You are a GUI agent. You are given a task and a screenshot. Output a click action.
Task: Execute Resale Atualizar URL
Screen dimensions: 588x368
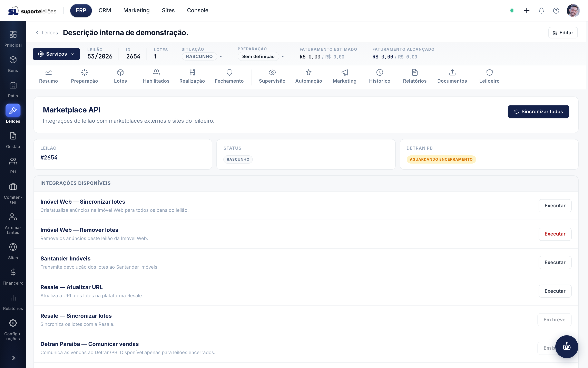[555, 291]
